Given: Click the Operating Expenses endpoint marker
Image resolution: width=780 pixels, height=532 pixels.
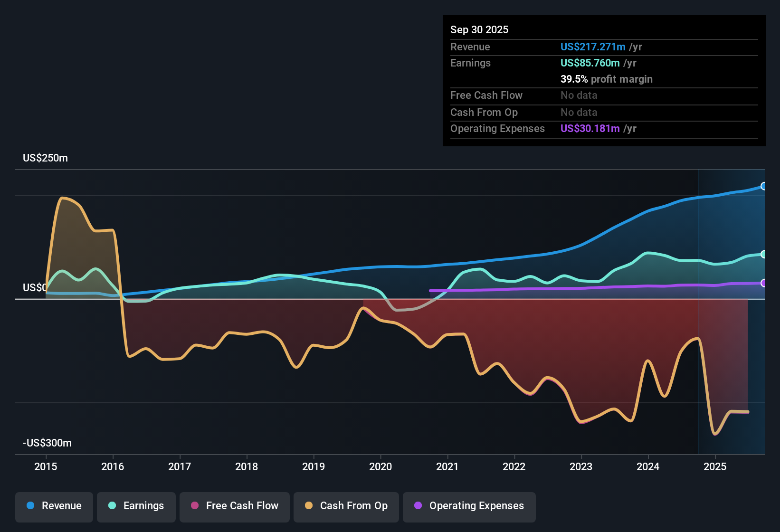Looking at the screenshot, I should 763,283.
